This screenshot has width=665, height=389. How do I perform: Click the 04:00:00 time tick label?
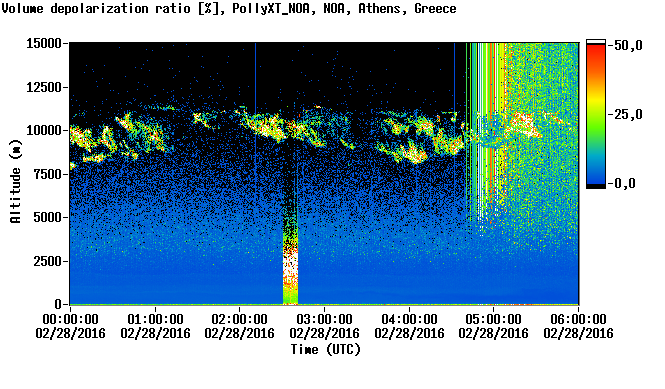(409, 319)
